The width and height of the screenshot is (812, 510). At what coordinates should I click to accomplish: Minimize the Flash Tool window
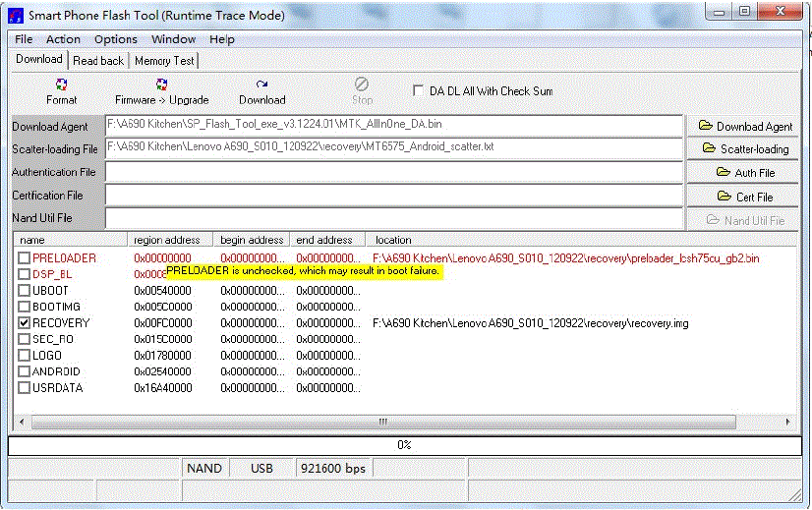coord(719,12)
